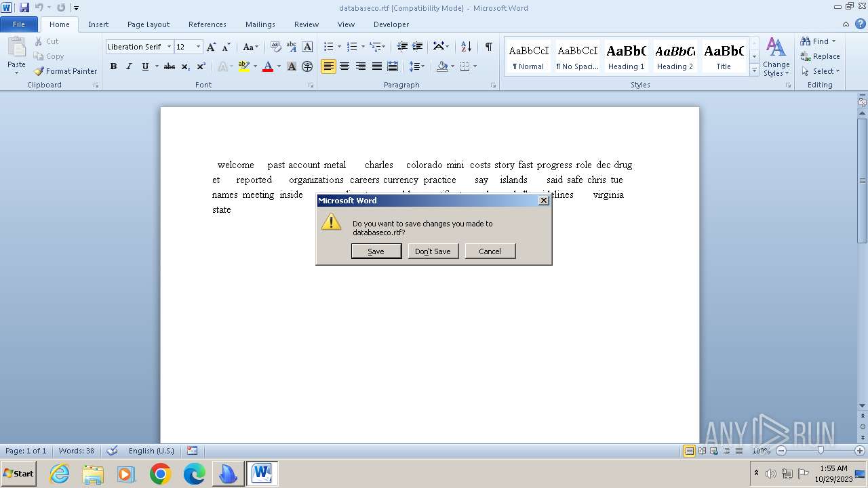868x488 pixels.
Task: Click Words: 38 status indicator
Action: tap(77, 451)
